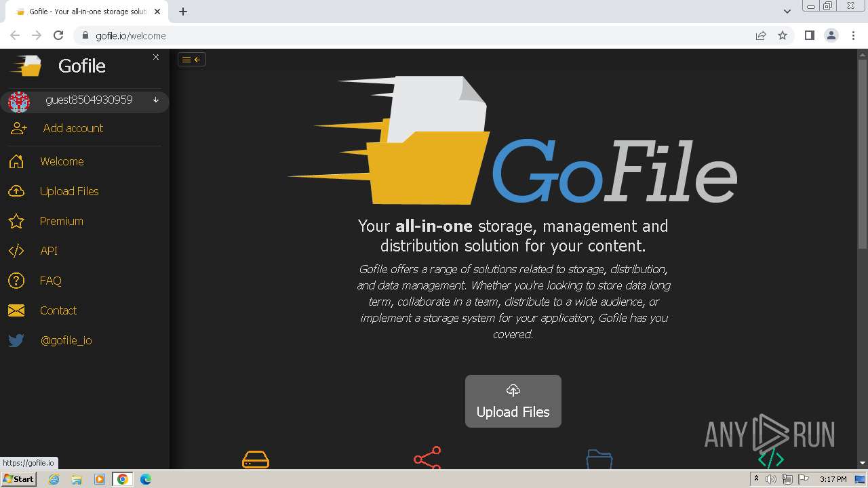The image size is (868, 488).
Task: Select the Gofile browser tab
Action: coord(87,12)
